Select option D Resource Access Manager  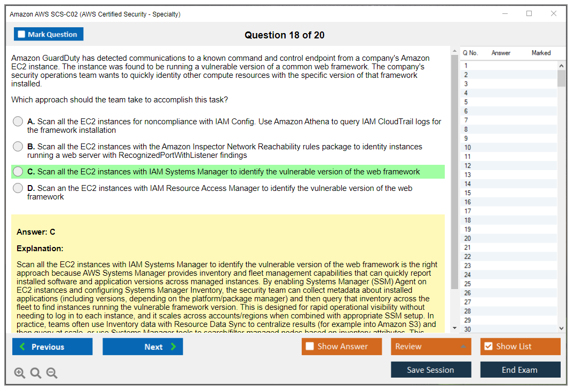[18, 188]
